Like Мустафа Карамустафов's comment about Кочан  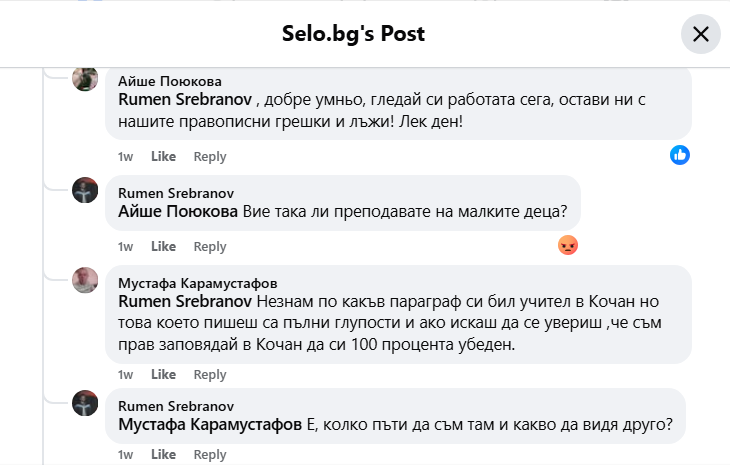[x=163, y=375]
